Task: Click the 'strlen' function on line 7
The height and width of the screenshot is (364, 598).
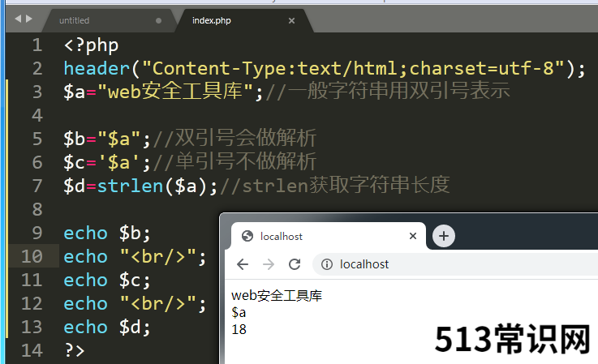Action: [x=131, y=186]
